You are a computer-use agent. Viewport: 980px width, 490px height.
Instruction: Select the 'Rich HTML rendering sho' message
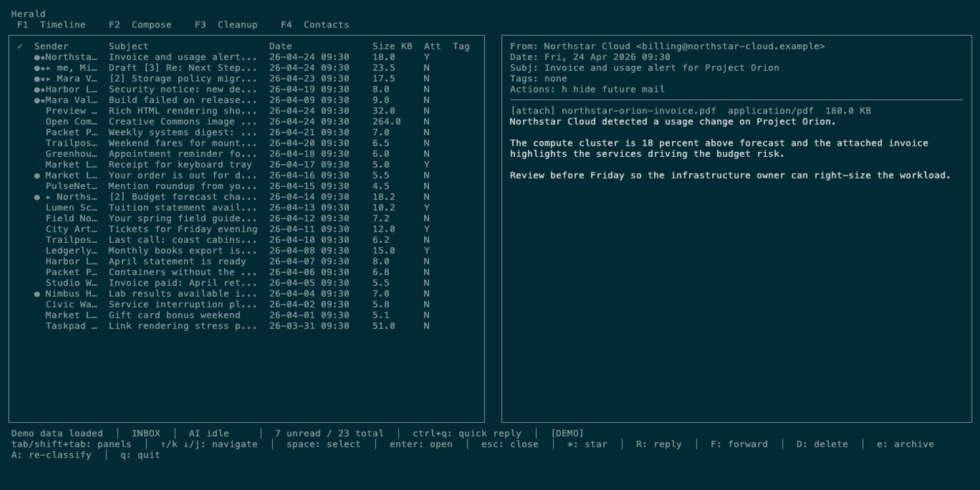246,111
